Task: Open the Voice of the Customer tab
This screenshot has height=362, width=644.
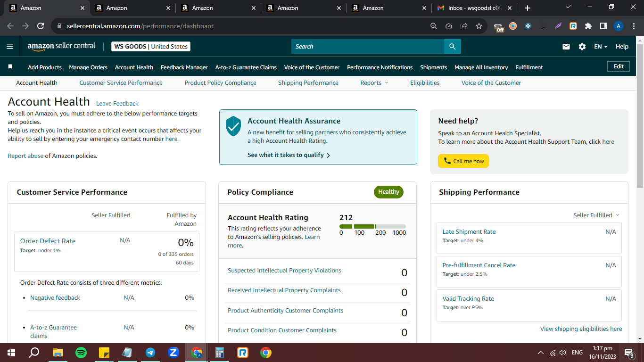Action: [x=491, y=83]
